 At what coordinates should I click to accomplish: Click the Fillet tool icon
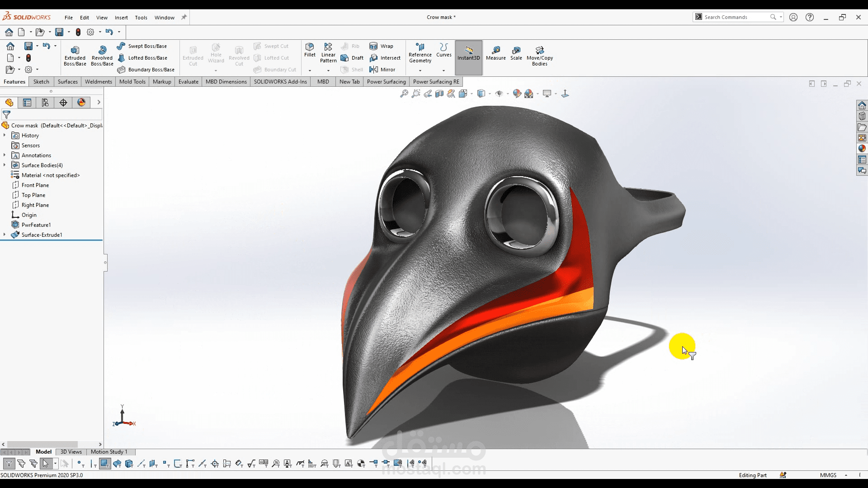click(310, 47)
